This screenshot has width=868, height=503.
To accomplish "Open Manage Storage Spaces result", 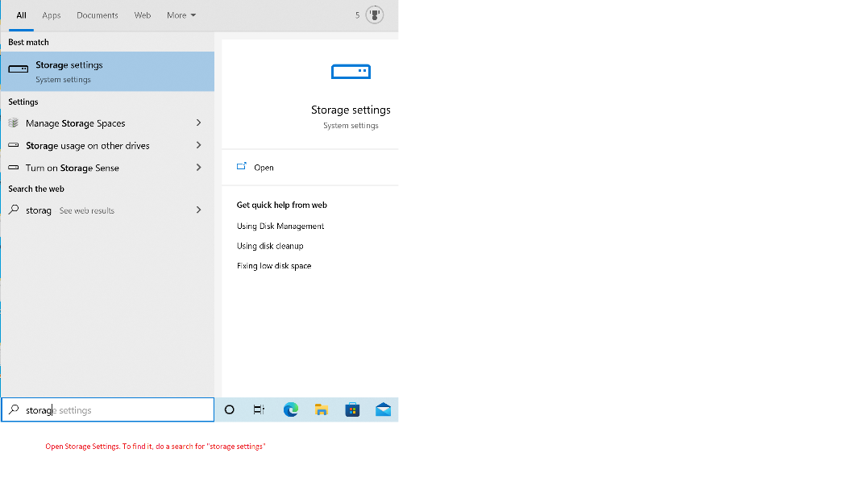I will click(x=107, y=123).
